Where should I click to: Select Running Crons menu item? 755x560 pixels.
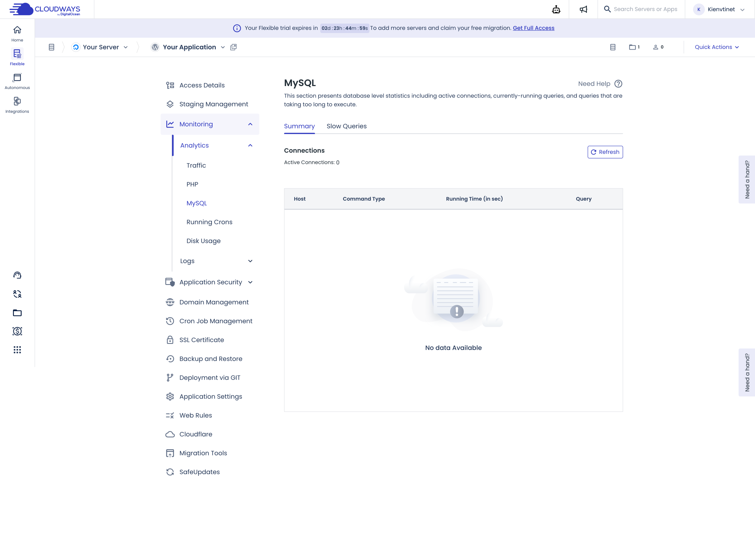[209, 222]
